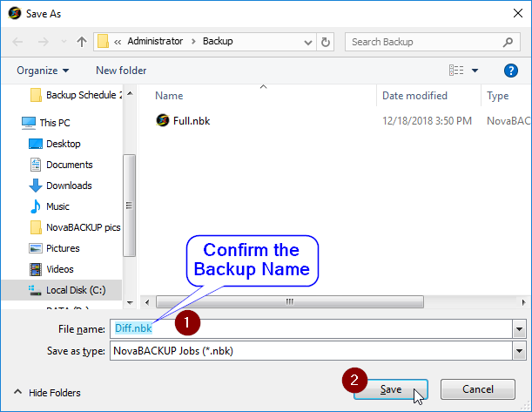This screenshot has height=412, width=532.
Task: Select Backup in the address path
Action: 218,42
